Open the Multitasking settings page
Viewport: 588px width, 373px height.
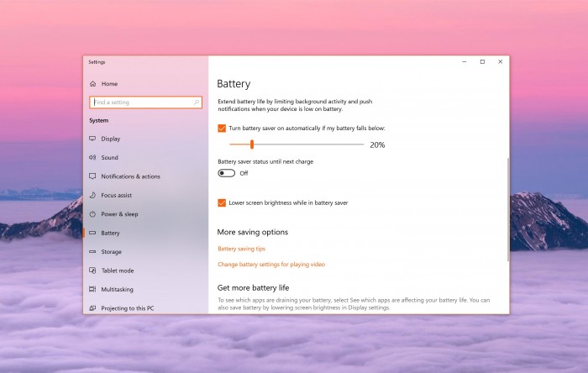[117, 289]
